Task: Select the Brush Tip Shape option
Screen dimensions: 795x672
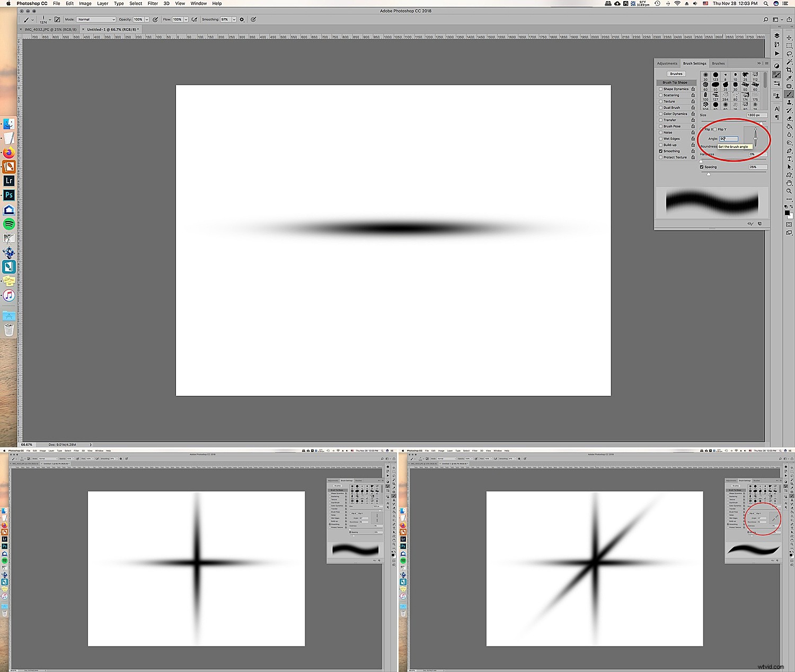Action: click(675, 83)
